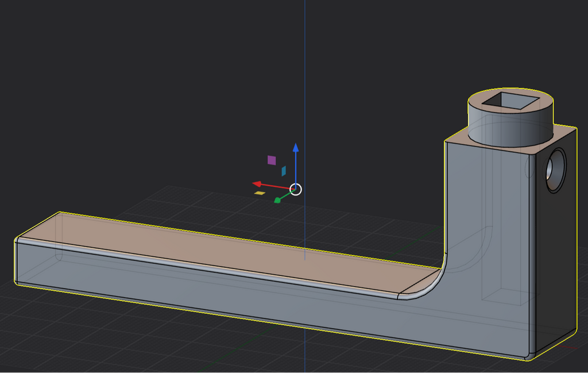
Task: Click the blue Z-axis arrow of the gizmo
Action: [296, 148]
